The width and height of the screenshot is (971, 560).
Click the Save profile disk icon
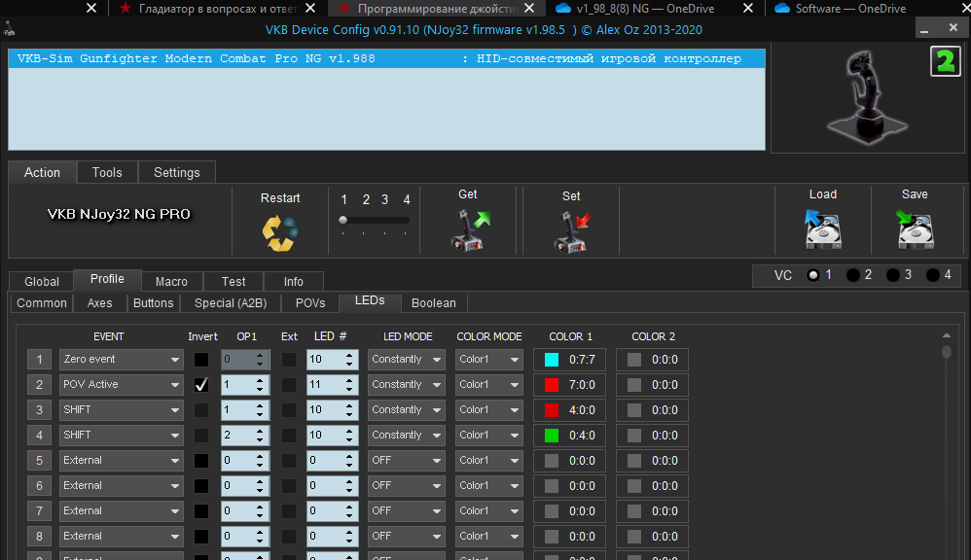[915, 228]
